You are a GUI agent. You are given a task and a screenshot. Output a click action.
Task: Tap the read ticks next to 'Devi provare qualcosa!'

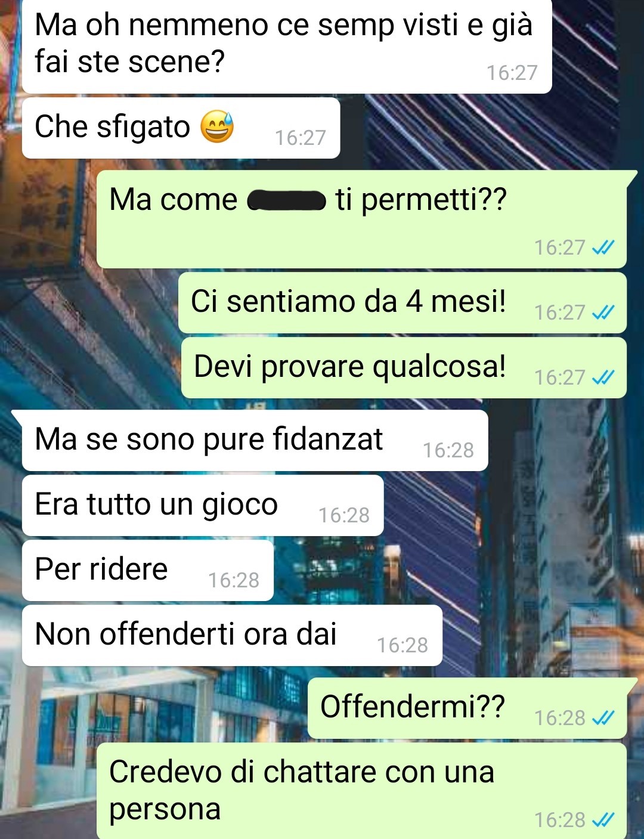click(603, 377)
